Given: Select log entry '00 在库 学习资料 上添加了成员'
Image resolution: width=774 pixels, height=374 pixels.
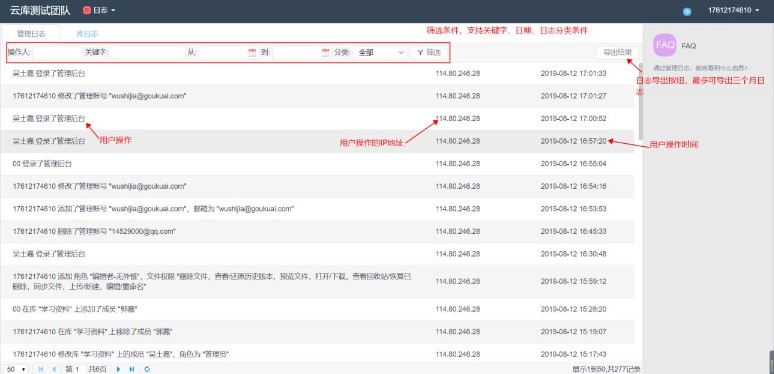Looking at the screenshot, I should tap(317, 309).
